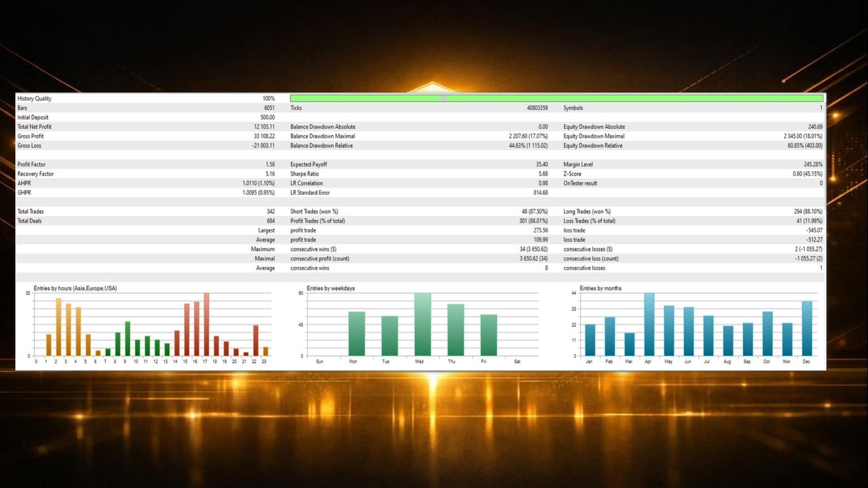Click the Fri bar in weekdays chart
Screen dimensions: 868x488
(x=488, y=335)
